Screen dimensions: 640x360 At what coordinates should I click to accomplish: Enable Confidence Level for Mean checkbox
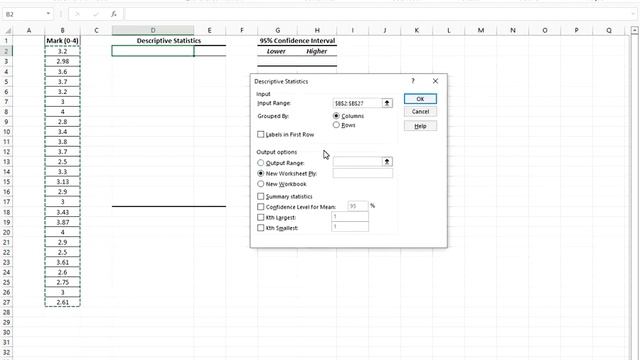[x=261, y=207]
